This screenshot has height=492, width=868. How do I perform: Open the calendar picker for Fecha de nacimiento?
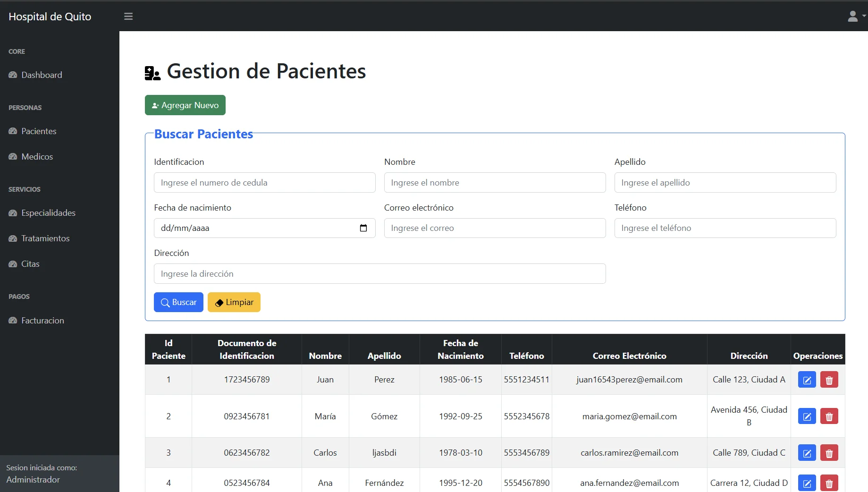pos(363,228)
